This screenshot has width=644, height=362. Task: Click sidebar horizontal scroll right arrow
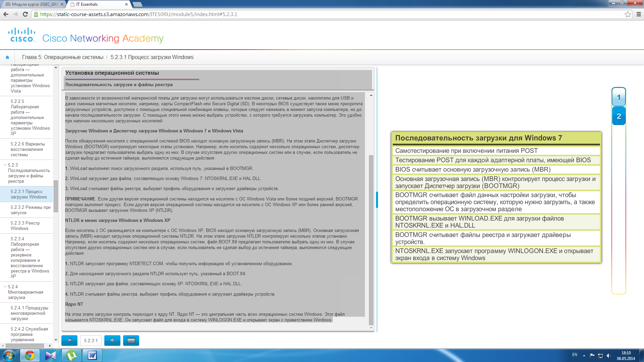pyautogui.click(x=50, y=346)
